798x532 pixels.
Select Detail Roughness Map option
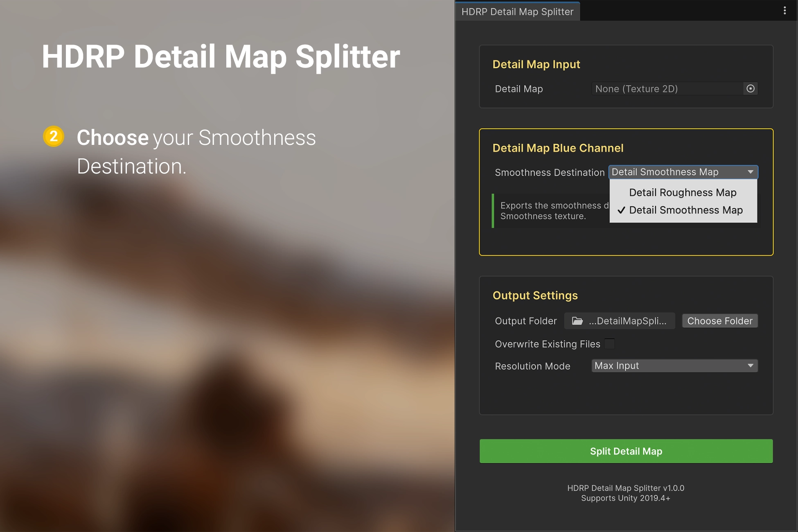[x=682, y=193]
